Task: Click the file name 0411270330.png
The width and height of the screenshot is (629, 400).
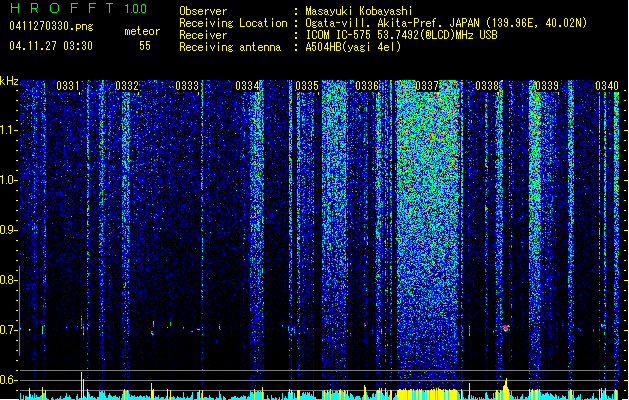Action: coord(51,26)
